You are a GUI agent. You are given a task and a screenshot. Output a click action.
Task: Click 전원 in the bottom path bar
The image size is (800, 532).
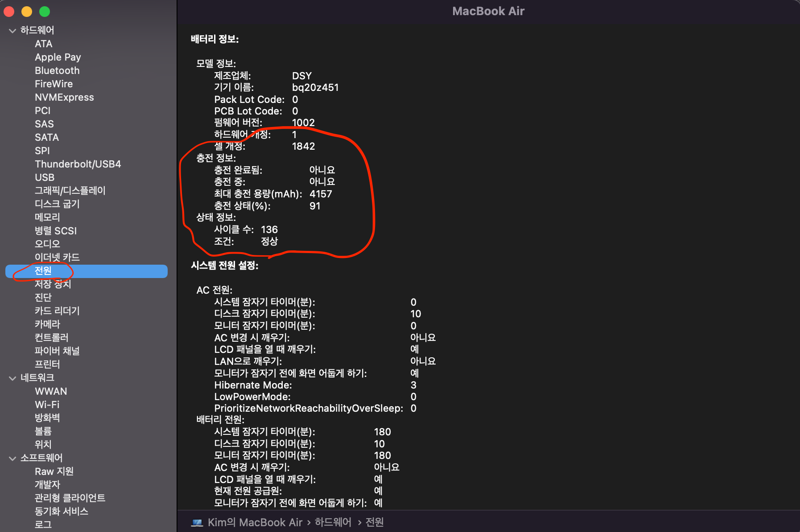(375, 522)
